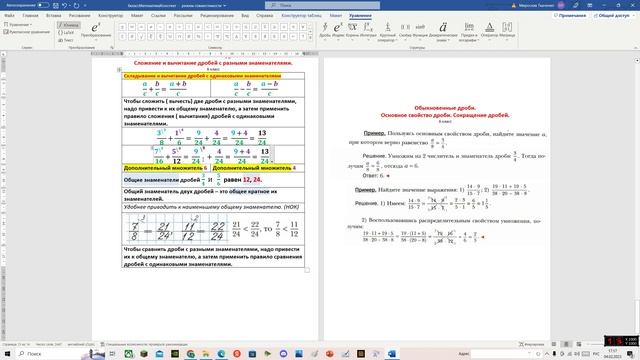
Task: Open the Крупный оператор gallery
Action: point(387,32)
